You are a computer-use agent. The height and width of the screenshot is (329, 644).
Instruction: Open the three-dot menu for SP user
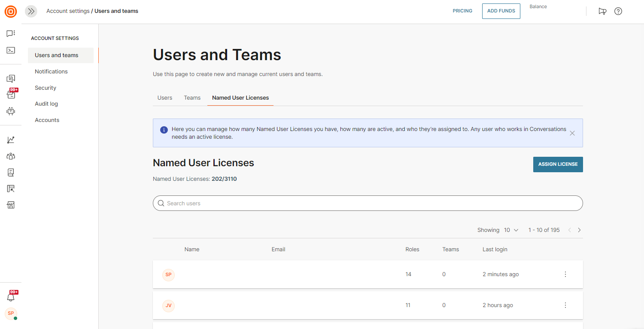pos(565,274)
